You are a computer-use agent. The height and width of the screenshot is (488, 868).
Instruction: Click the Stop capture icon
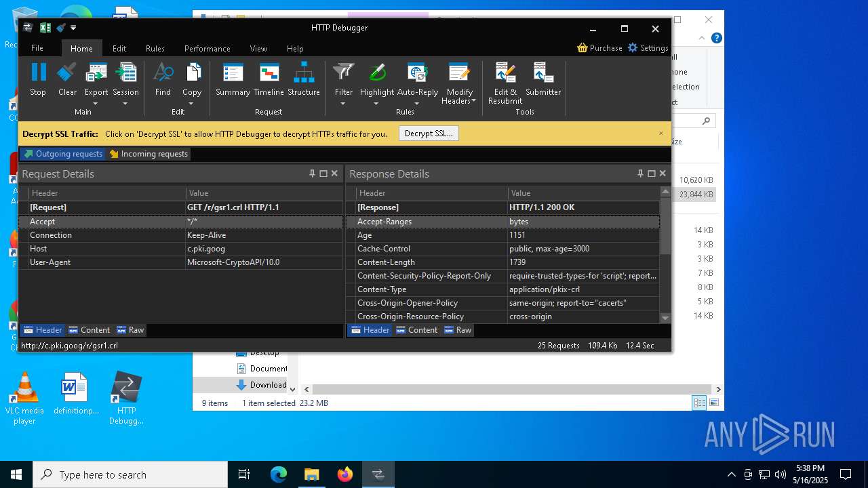pyautogui.click(x=38, y=72)
